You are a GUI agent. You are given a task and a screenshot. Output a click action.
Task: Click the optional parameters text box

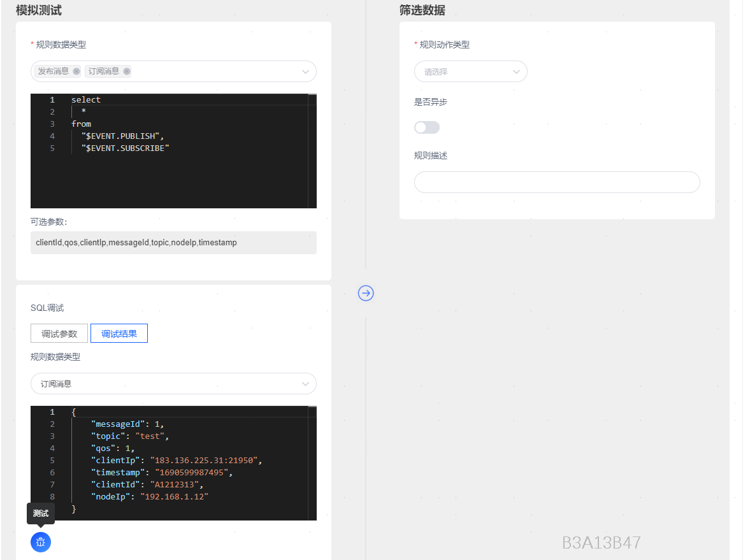point(173,243)
